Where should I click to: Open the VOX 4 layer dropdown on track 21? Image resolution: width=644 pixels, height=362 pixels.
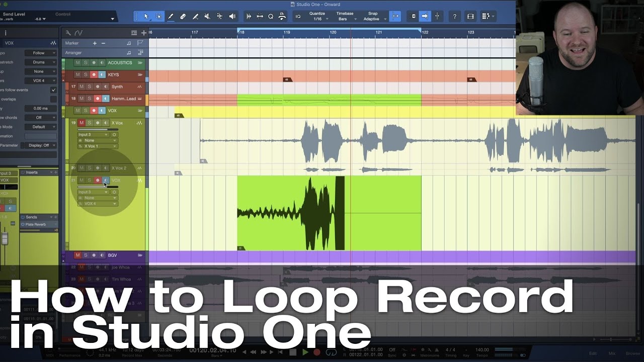point(98,204)
